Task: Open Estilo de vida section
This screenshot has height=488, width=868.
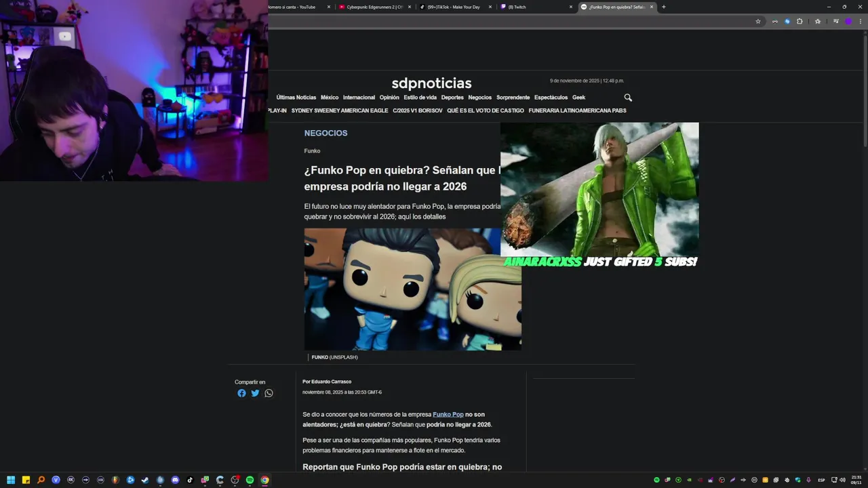Action: coord(420,98)
